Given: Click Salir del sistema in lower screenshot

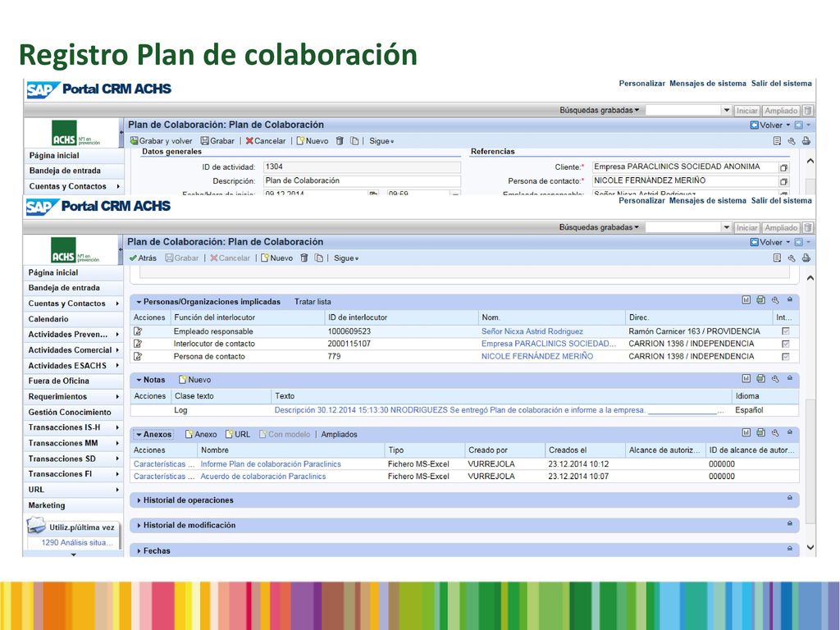Looking at the screenshot, I should (781, 201).
